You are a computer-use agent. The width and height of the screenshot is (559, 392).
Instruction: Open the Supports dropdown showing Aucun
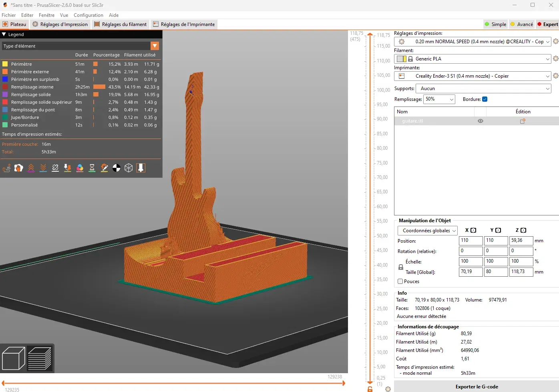pyautogui.click(x=483, y=88)
